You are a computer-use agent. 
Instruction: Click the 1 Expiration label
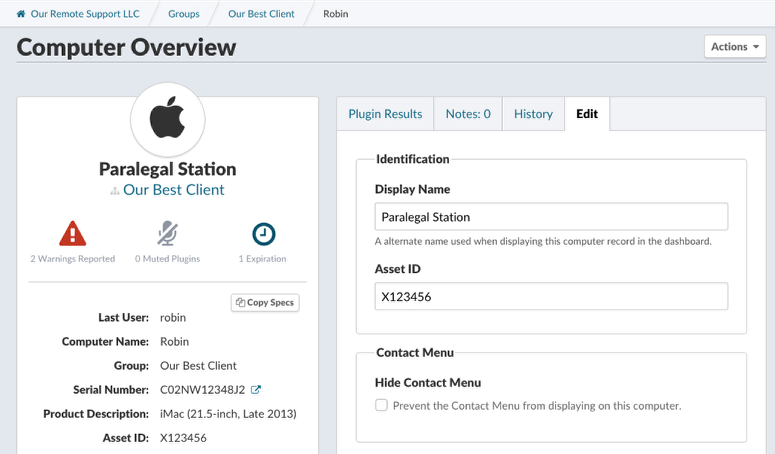262,258
